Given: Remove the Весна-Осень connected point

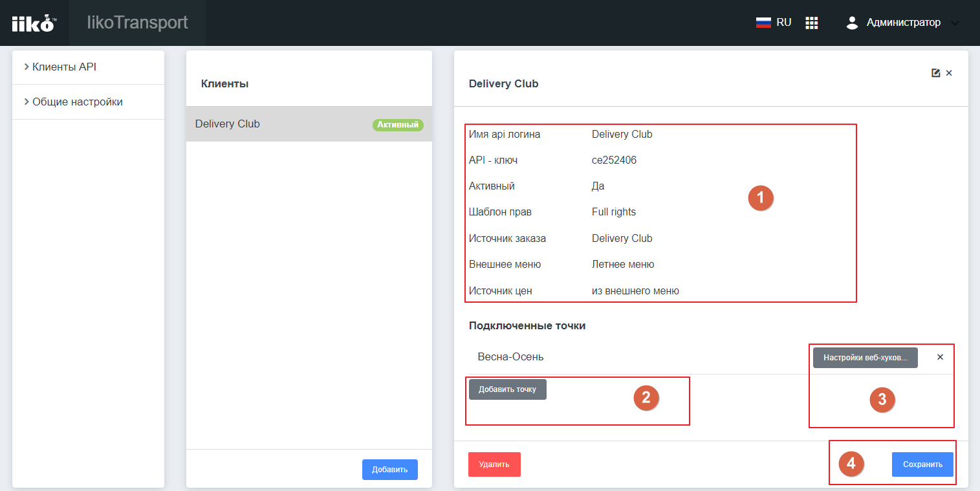Looking at the screenshot, I should tap(941, 356).
